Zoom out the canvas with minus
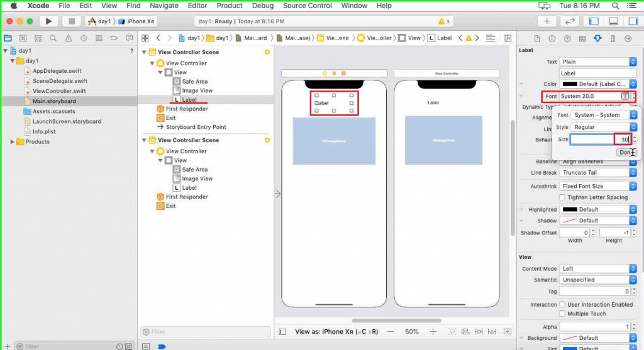The height and width of the screenshot is (350, 644). [x=391, y=332]
